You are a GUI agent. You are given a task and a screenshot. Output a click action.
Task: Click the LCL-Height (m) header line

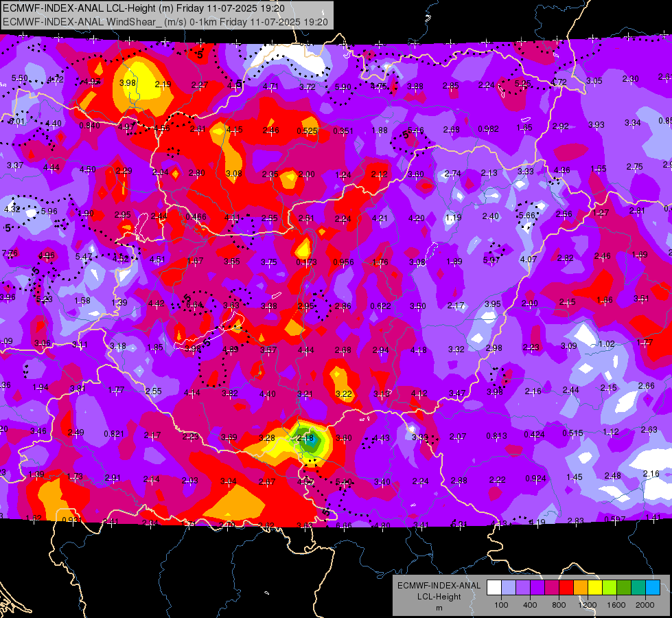(x=143, y=8)
